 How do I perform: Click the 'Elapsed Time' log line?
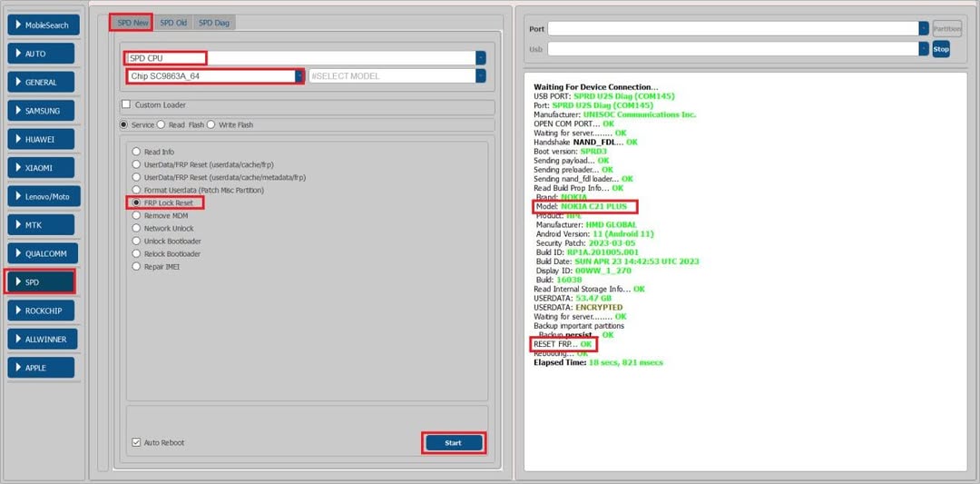click(598, 362)
